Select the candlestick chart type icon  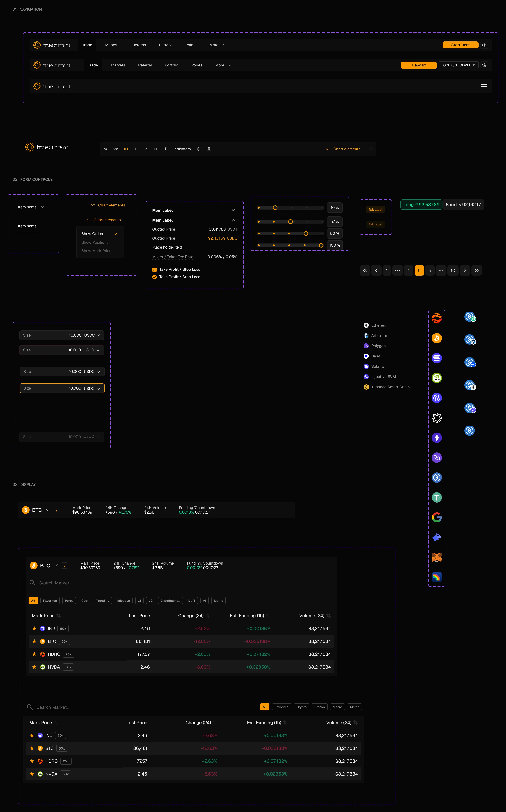tap(155, 149)
